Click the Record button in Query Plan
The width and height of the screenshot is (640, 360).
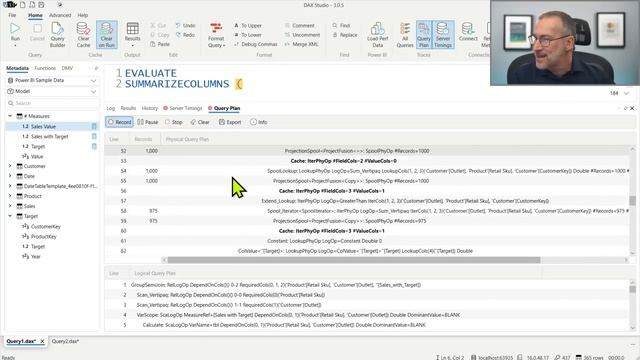(x=120, y=122)
